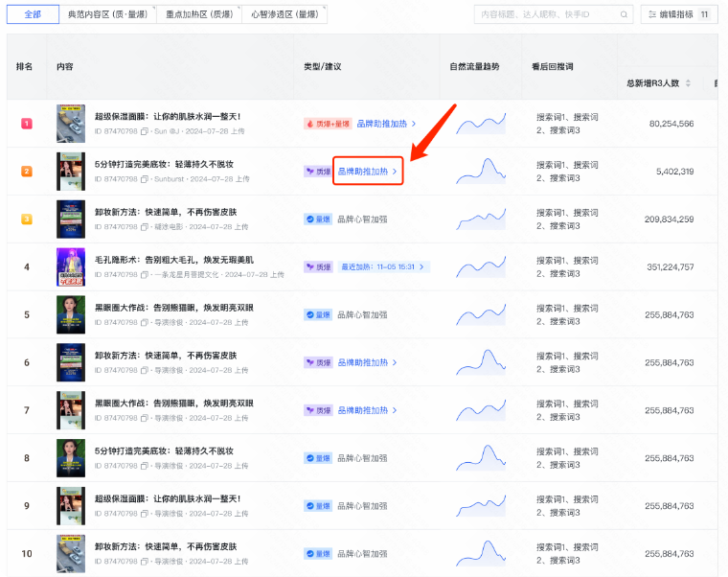This screenshot has width=728, height=577.
Task: Click 量爆 tag in rank 3 row
Action: [318, 219]
